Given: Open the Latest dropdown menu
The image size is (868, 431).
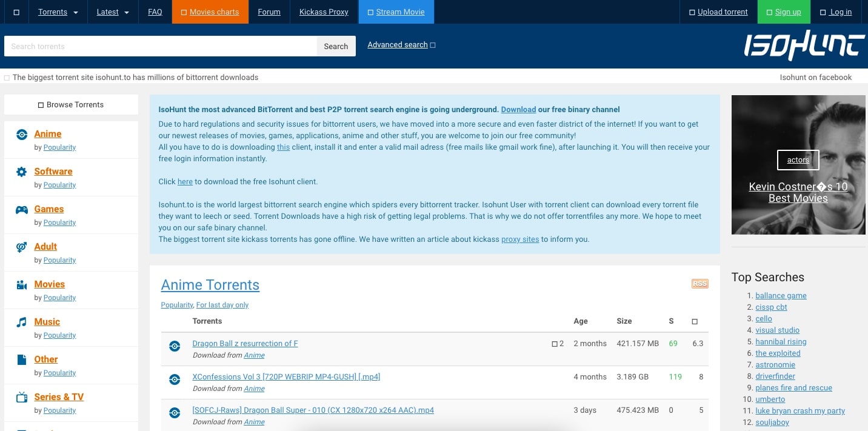Looking at the screenshot, I should (x=113, y=12).
